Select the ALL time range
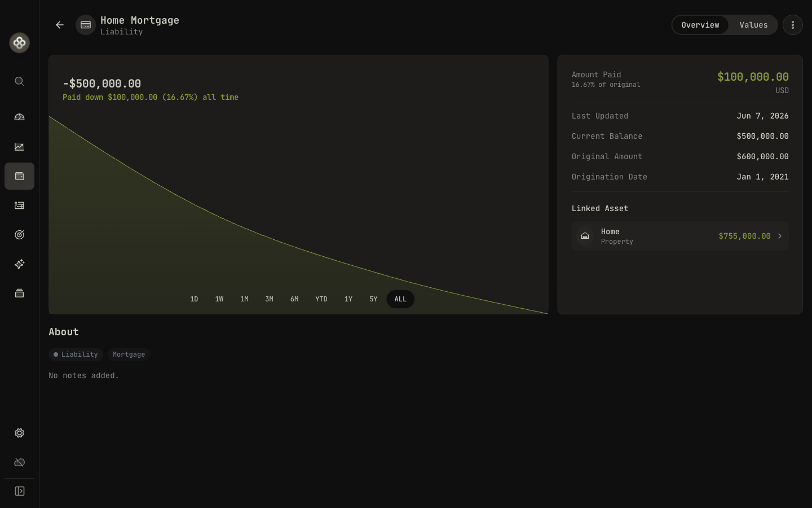 tap(400, 299)
